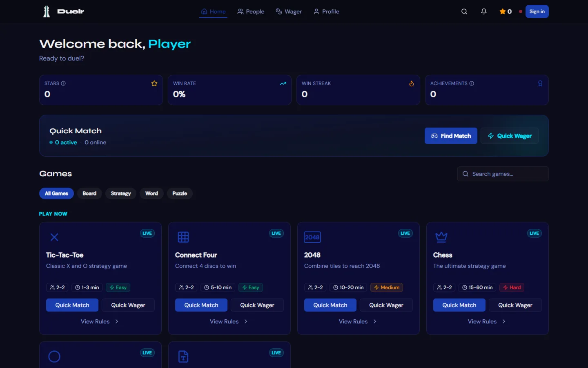Start Quick Wager for Tic-Tac-Toe
Image resolution: width=588 pixels, height=368 pixels.
click(x=128, y=305)
